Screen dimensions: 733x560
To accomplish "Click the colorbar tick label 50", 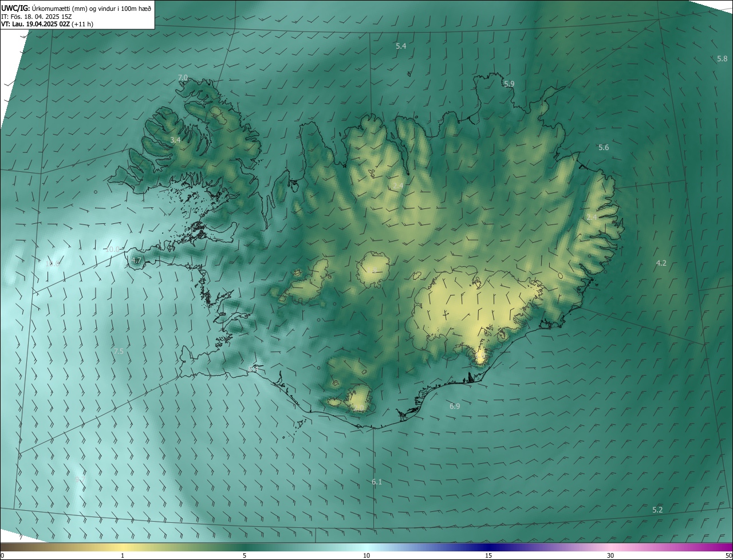I will click(x=728, y=556).
